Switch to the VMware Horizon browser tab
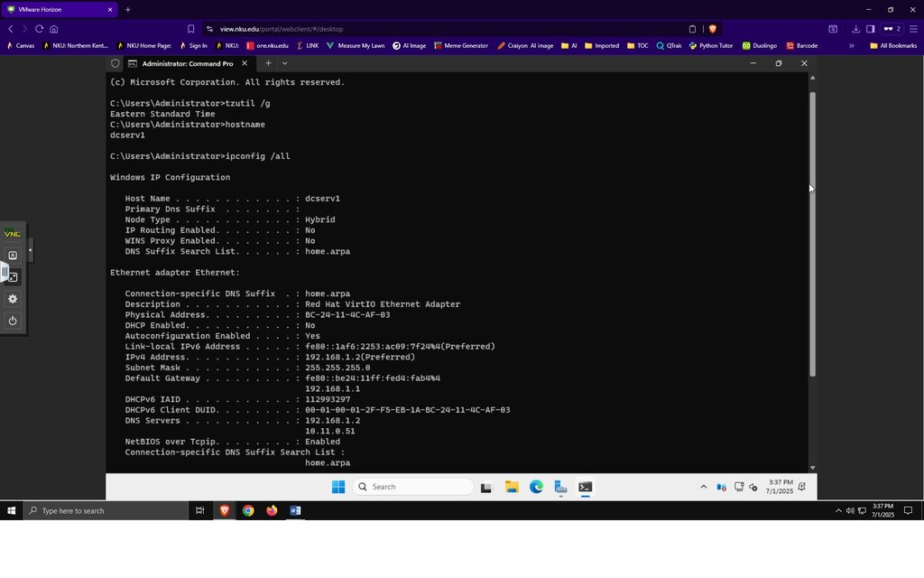This screenshot has width=924, height=578. click(x=59, y=9)
